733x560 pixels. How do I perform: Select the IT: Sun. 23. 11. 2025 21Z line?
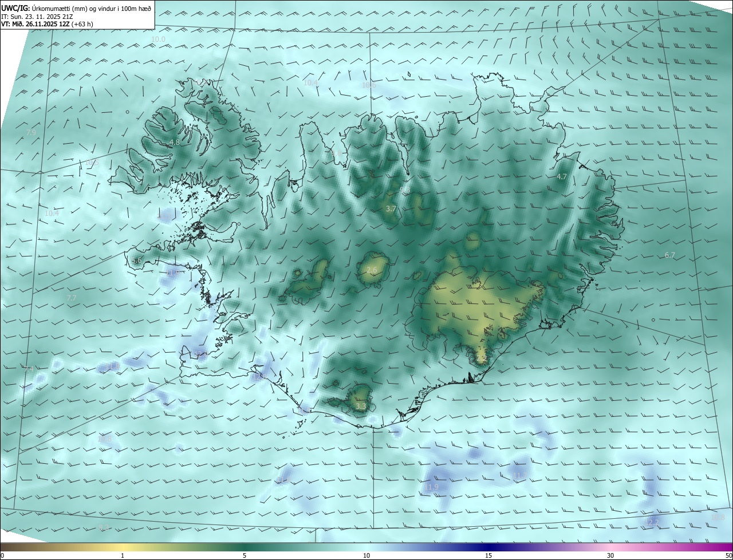click(37, 17)
